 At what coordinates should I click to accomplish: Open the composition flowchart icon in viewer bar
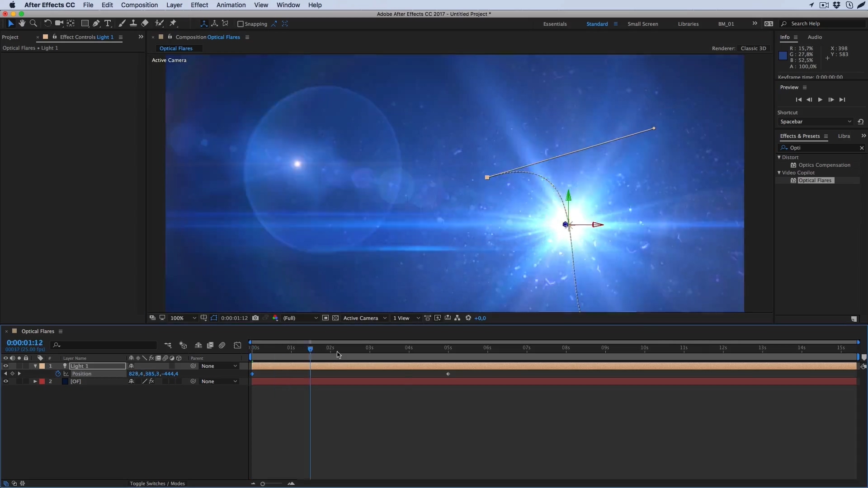pos(458,318)
